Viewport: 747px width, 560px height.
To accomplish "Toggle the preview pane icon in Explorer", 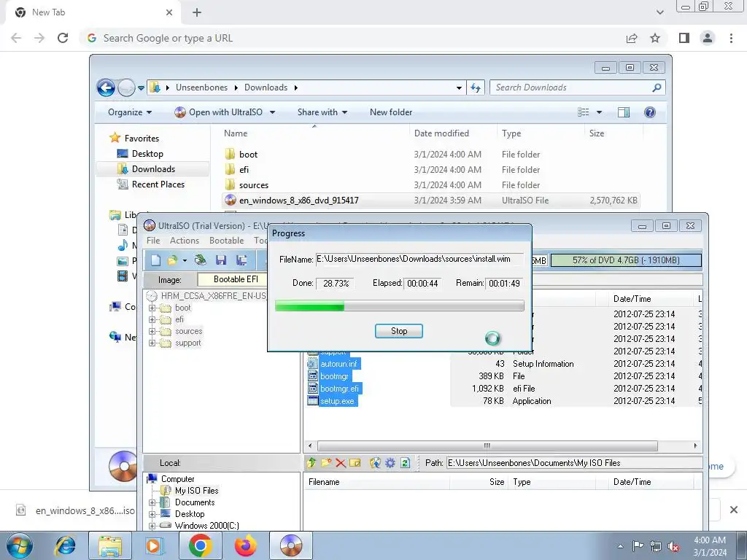I will click(x=623, y=112).
